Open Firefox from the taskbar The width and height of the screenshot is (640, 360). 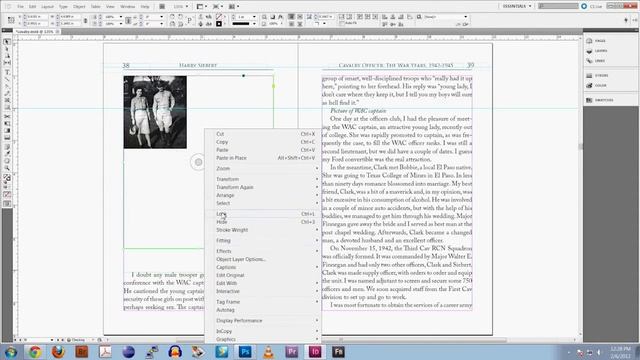click(58, 351)
